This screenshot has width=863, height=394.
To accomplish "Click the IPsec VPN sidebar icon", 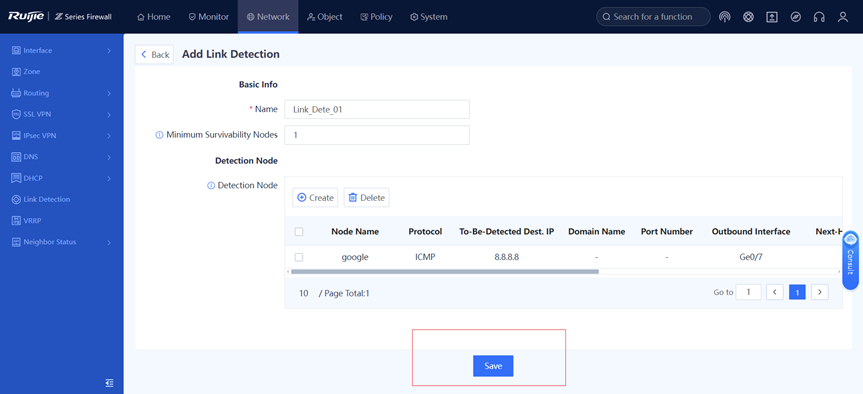I will pyautogui.click(x=16, y=135).
